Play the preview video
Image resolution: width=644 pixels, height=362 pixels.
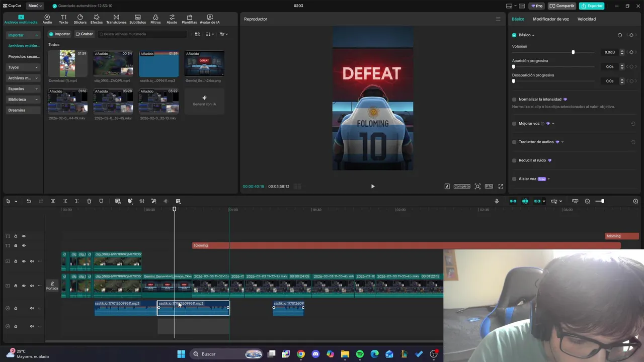pyautogui.click(x=373, y=187)
